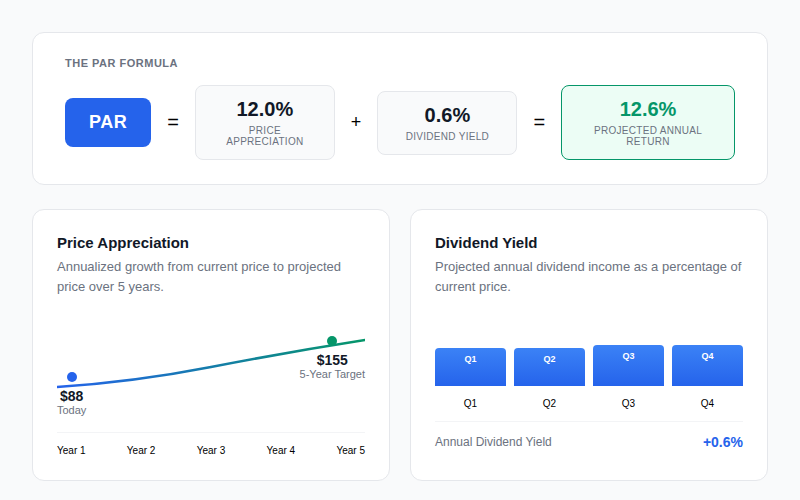This screenshot has height=500, width=800.
Task: Click the Year 5 axis label
Action: tap(351, 450)
